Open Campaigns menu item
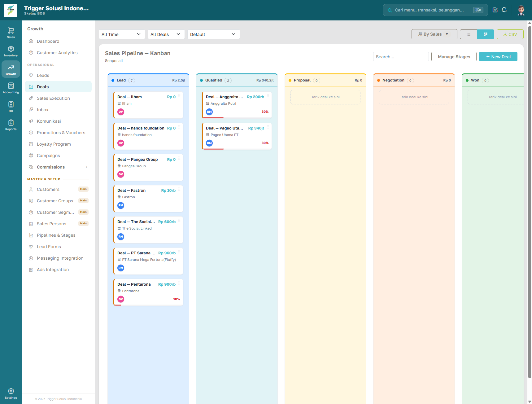Screen dimensions: 532x404 coord(58,156)
